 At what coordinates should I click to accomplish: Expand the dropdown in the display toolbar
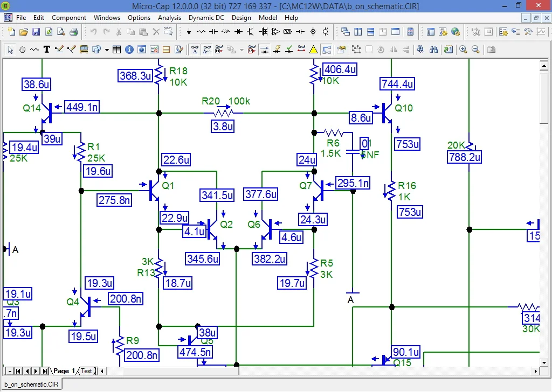[x=241, y=50]
